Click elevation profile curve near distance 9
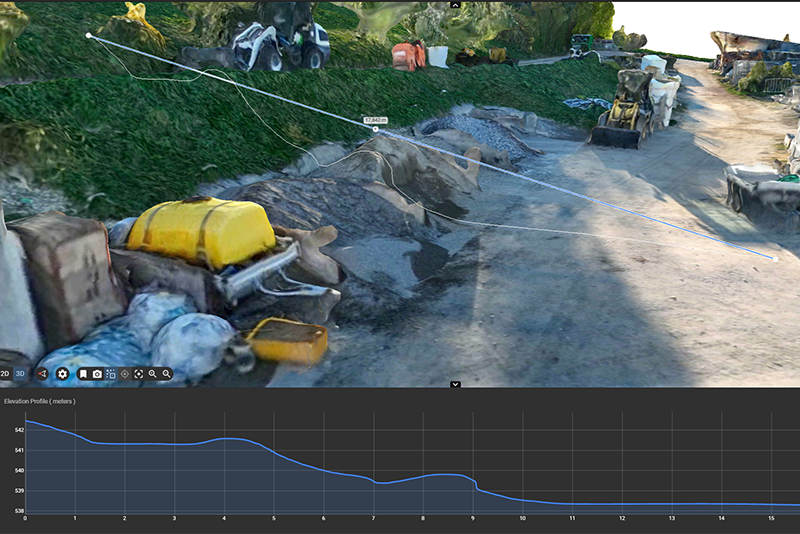This screenshot has height=534, width=800. click(x=473, y=481)
